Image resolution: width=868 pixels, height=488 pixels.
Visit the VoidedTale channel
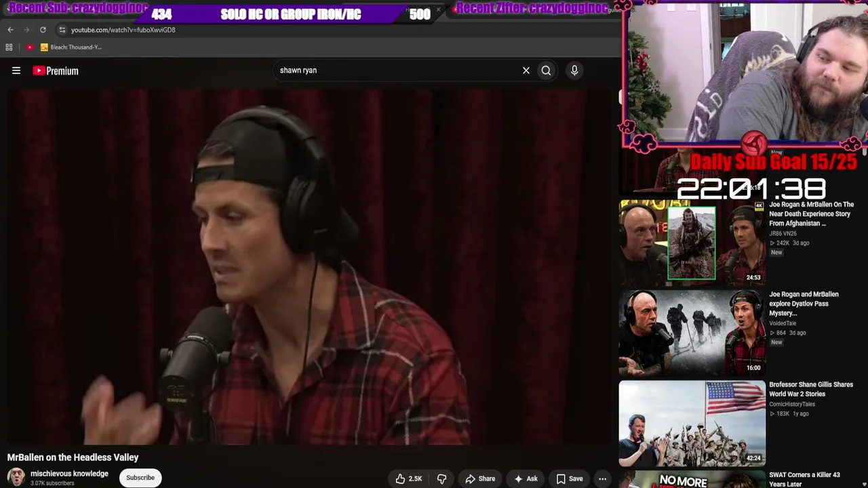point(784,323)
